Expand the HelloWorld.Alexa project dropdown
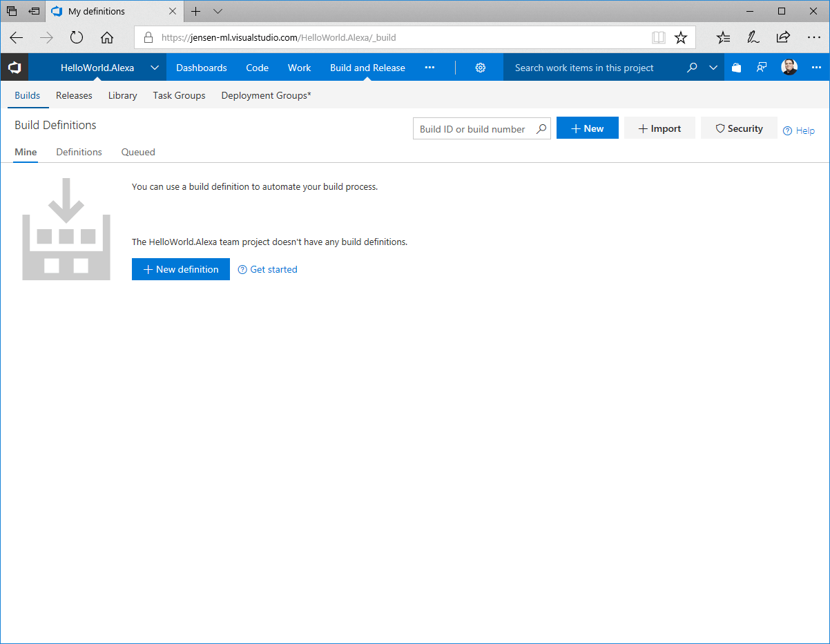The width and height of the screenshot is (830, 644). click(x=155, y=68)
